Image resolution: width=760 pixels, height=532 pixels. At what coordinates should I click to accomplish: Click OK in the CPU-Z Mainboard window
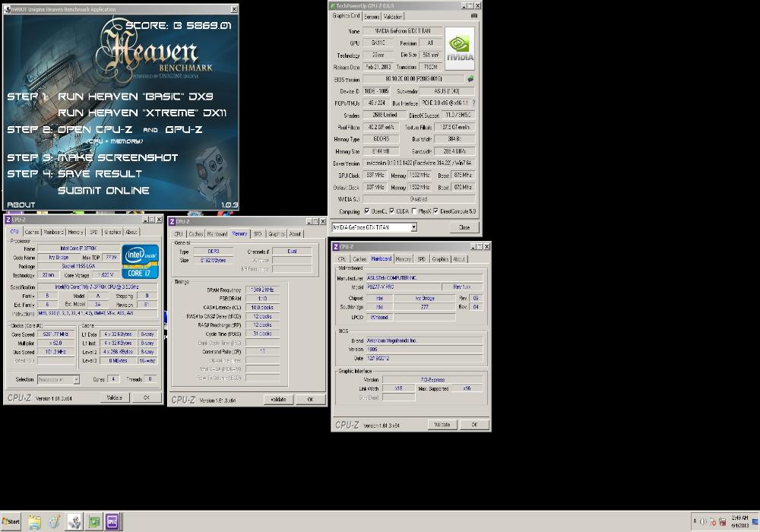click(x=474, y=425)
